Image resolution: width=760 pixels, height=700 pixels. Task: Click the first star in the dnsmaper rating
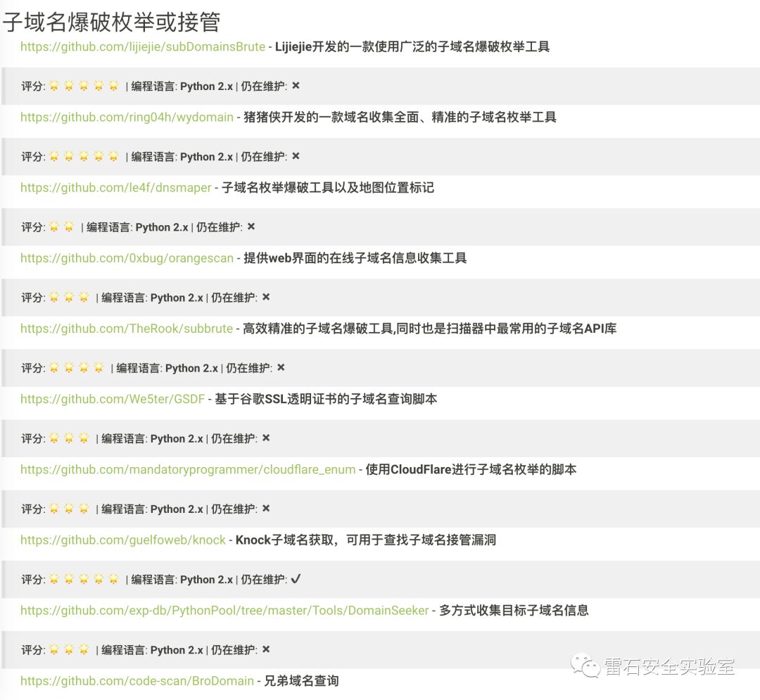pos(54,227)
